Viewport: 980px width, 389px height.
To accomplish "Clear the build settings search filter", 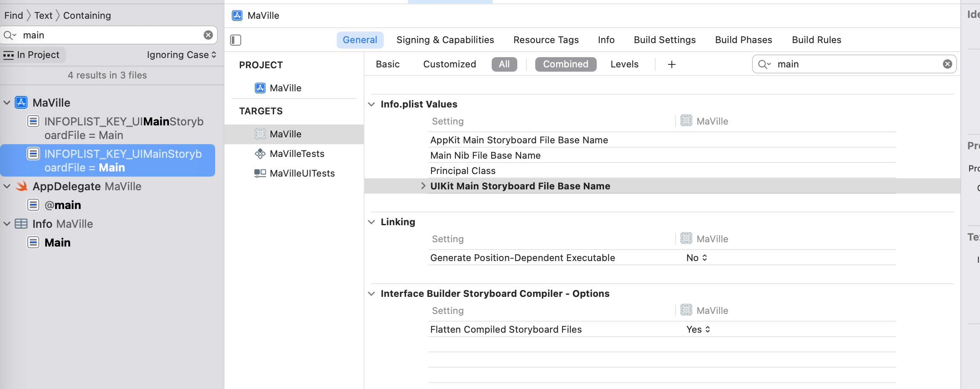I will click(x=947, y=64).
